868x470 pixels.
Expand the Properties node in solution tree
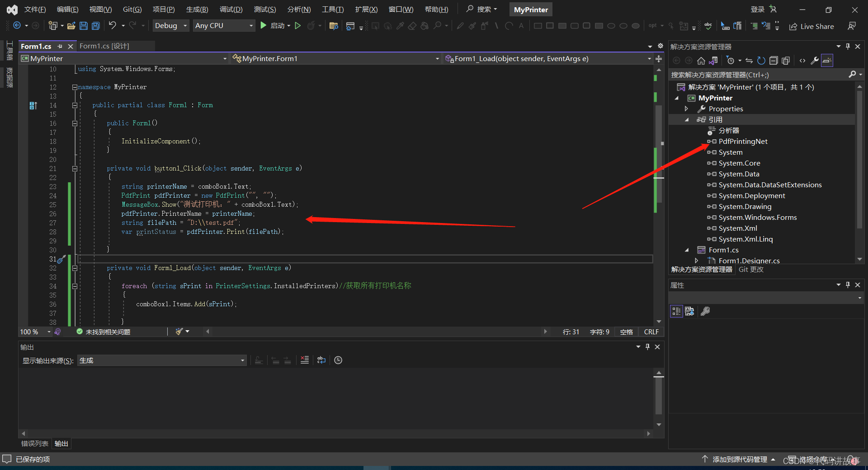(x=686, y=109)
